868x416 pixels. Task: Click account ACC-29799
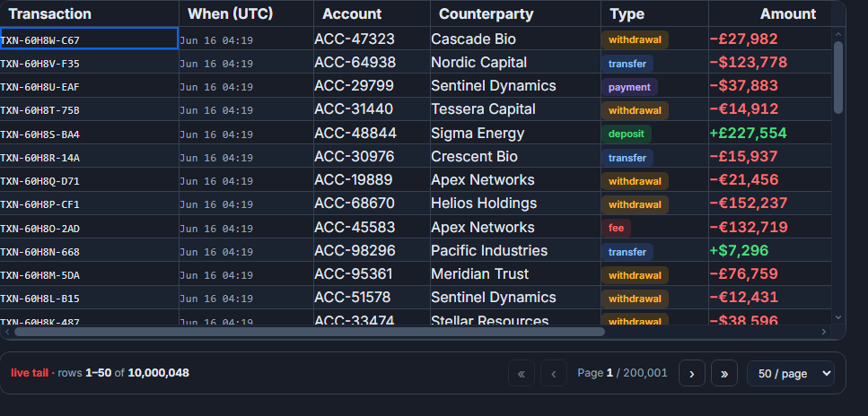[355, 86]
